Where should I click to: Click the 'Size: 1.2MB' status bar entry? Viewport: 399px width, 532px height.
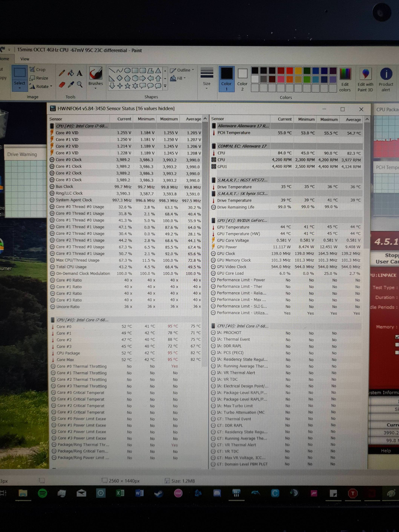(180, 481)
